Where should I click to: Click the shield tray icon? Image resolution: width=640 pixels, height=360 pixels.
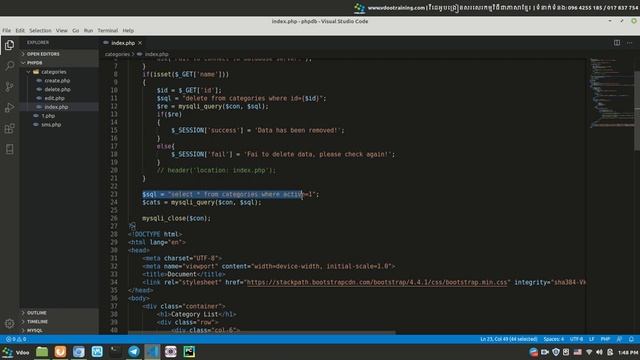click(556, 352)
